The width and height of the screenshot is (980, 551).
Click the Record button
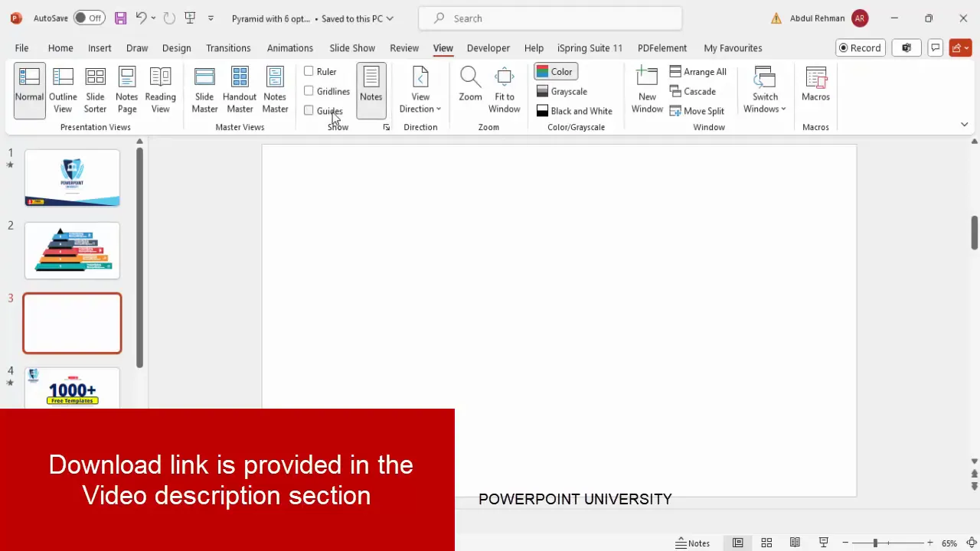point(861,47)
